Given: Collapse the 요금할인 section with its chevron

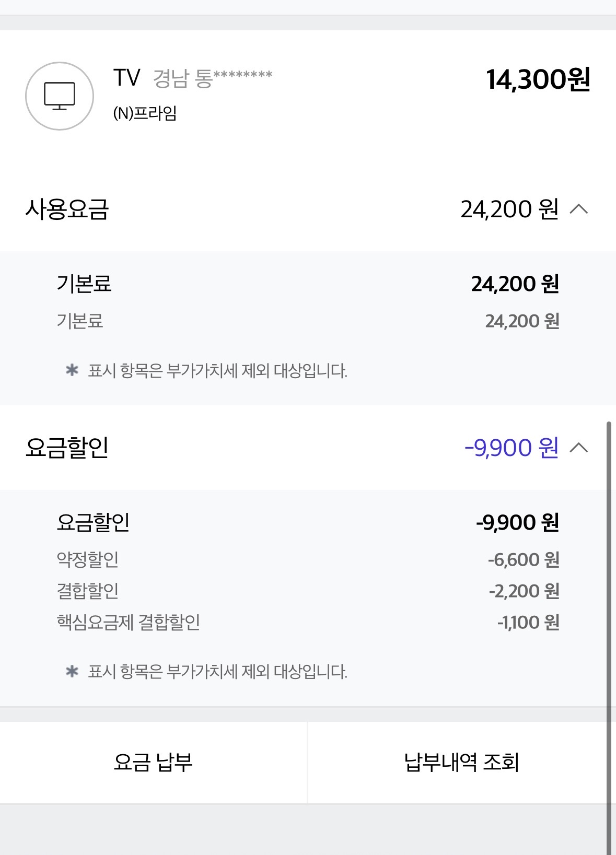Looking at the screenshot, I should pos(579,448).
